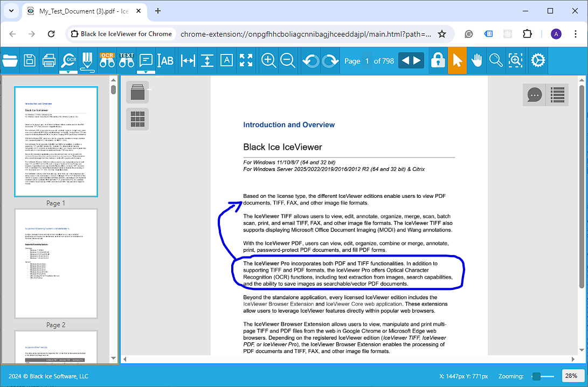This screenshot has width=588, height=387.
Task: Activate the magnifier glass tool
Action: point(496,60)
